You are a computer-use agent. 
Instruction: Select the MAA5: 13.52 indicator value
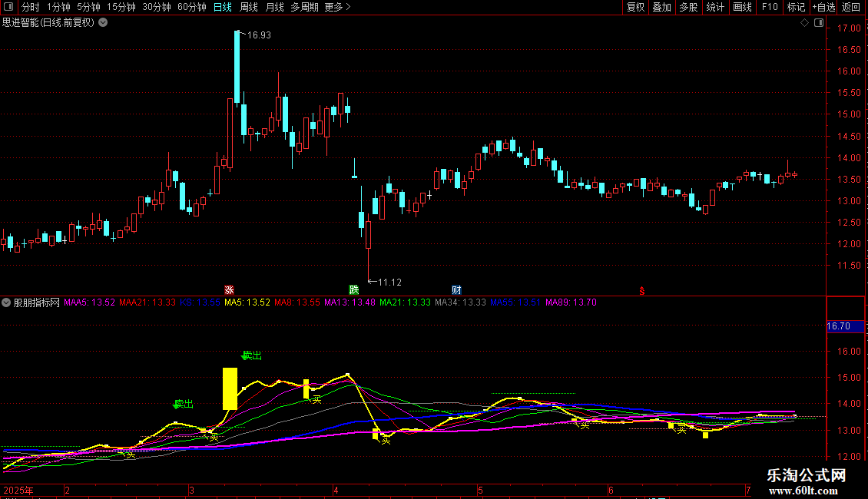click(89, 302)
